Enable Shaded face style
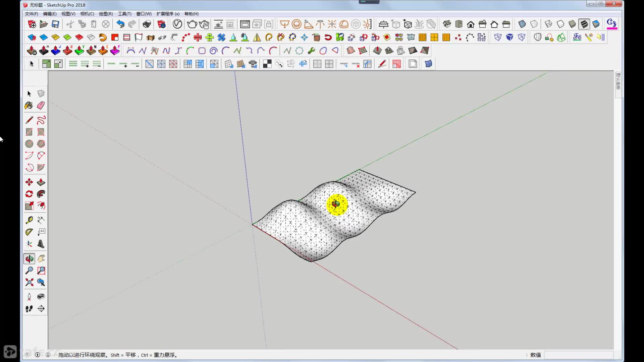Screen dimensions: 644x362 pos(572,24)
